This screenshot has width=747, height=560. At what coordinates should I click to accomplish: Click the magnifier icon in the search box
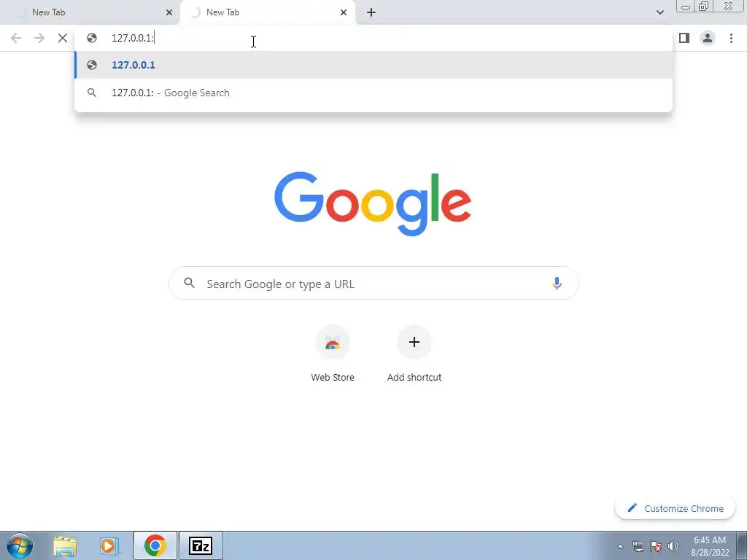(189, 283)
